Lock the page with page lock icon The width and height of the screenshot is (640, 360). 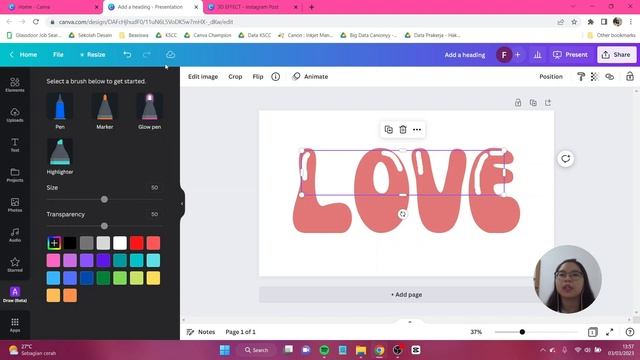[x=518, y=102]
